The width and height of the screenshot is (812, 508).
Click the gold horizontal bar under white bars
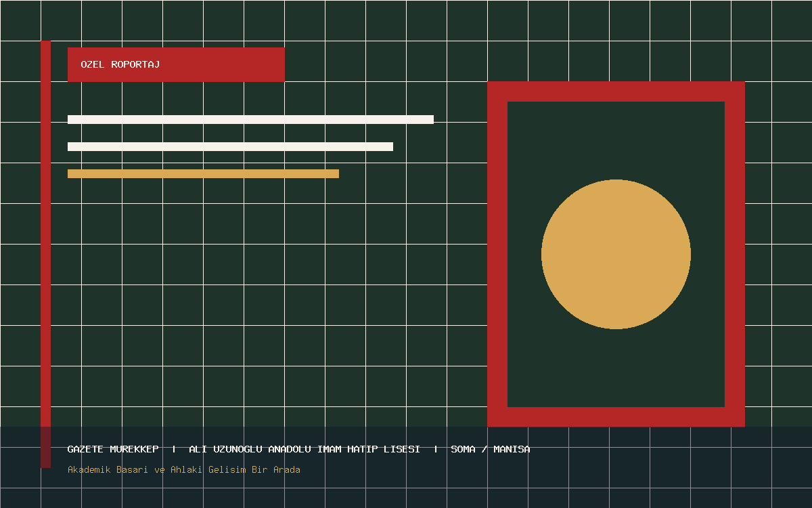[x=203, y=173]
